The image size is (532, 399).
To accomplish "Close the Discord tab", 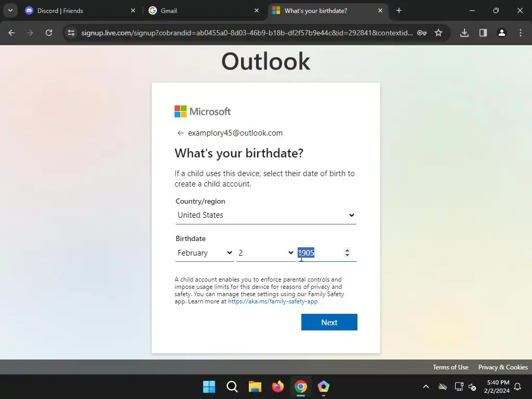I will tap(133, 10).
